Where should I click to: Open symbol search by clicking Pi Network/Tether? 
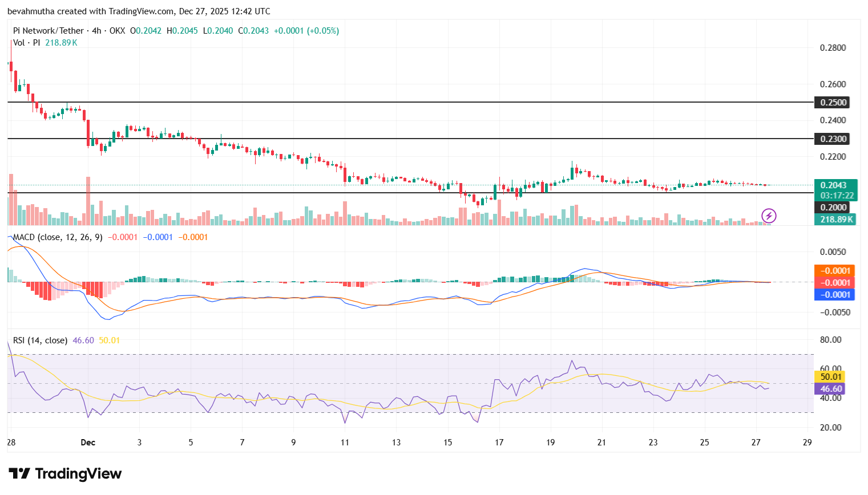tap(49, 30)
